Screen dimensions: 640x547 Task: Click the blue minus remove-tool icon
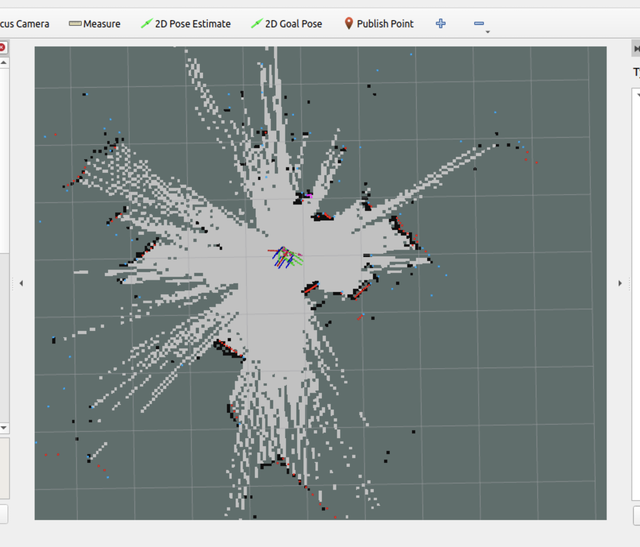click(478, 24)
